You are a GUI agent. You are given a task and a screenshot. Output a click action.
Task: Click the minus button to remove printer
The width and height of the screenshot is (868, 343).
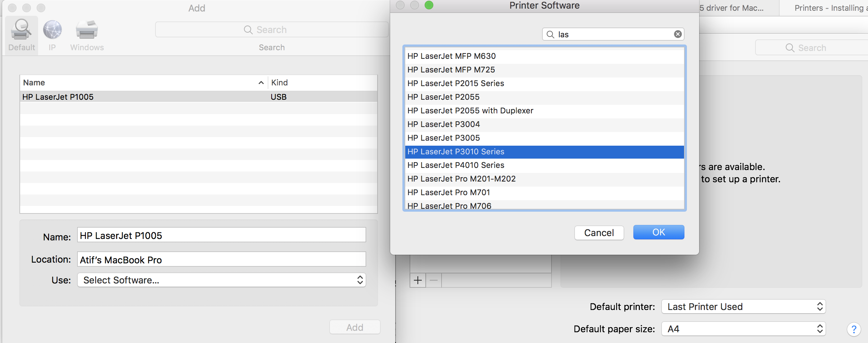click(x=434, y=280)
